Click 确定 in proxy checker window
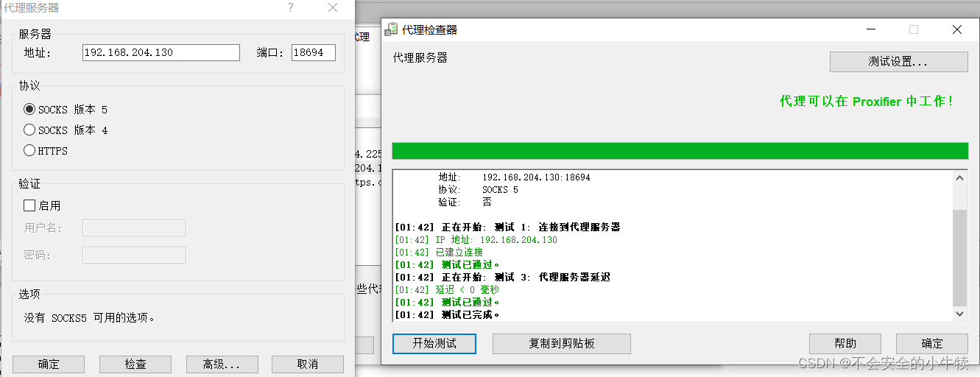Image resolution: width=980 pixels, height=377 pixels. 932,344
